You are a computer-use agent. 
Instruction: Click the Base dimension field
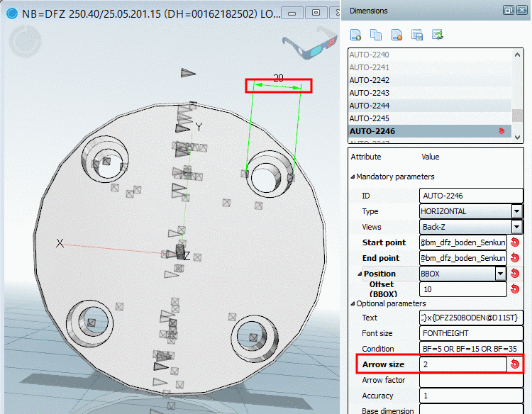pos(471,409)
